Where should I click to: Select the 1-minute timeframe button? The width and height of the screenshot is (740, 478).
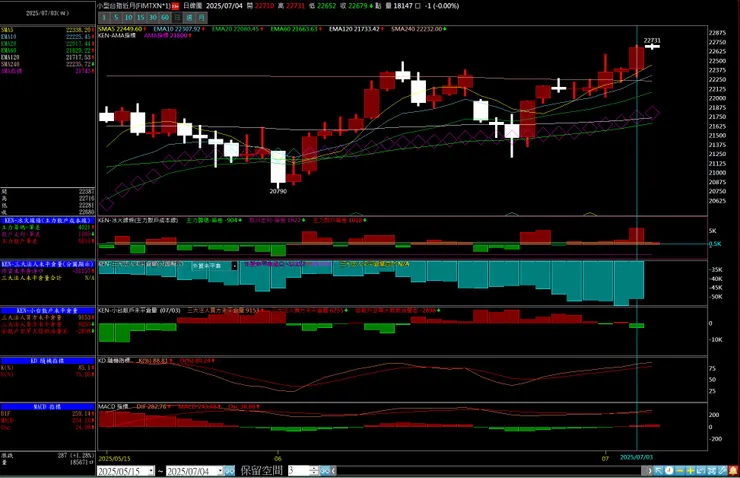104,17
